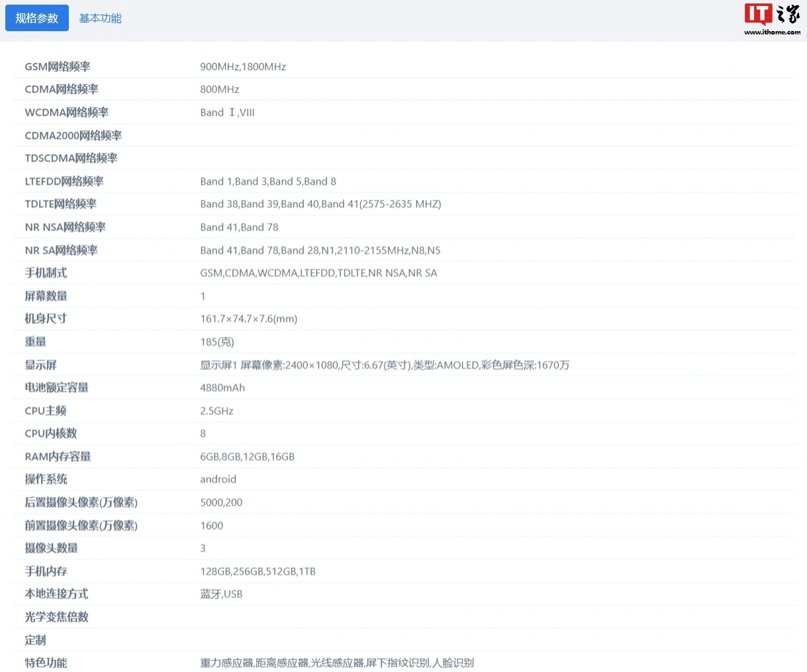Click the NR SA band list value
This screenshot has width=807, height=672.
pos(320,250)
